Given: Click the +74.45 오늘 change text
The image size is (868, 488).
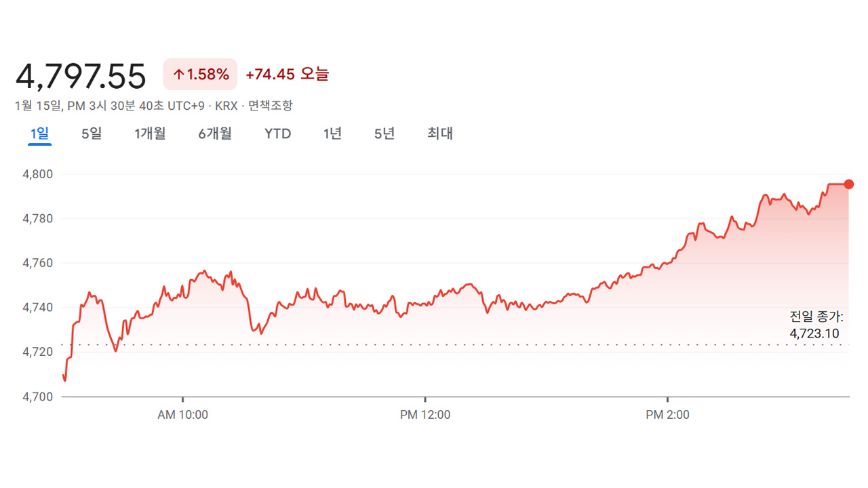Looking at the screenshot, I should pyautogui.click(x=287, y=75).
